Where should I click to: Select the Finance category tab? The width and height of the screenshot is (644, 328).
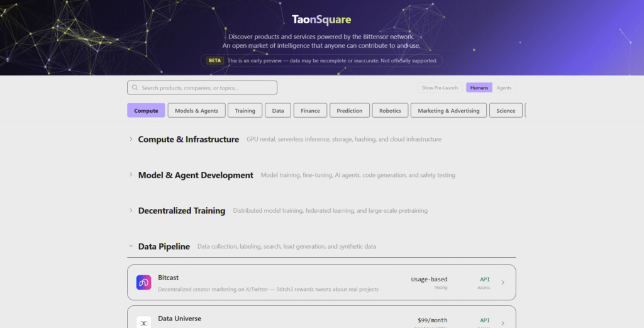tap(310, 111)
